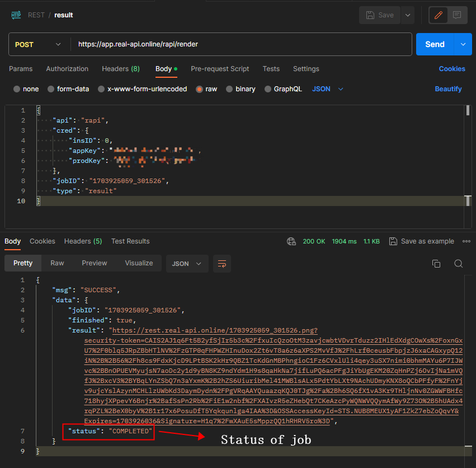This screenshot has width=476, height=468.
Task: Select the GraphQL body type
Action: (268, 89)
